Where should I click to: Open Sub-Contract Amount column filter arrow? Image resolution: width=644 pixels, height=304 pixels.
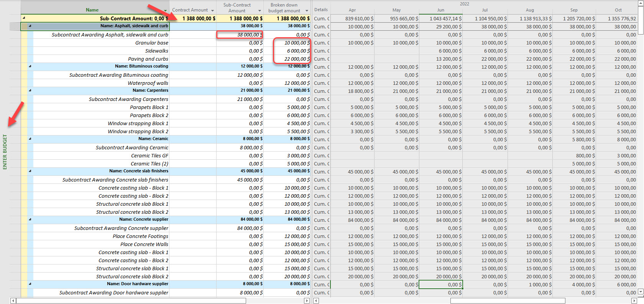[x=260, y=11]
